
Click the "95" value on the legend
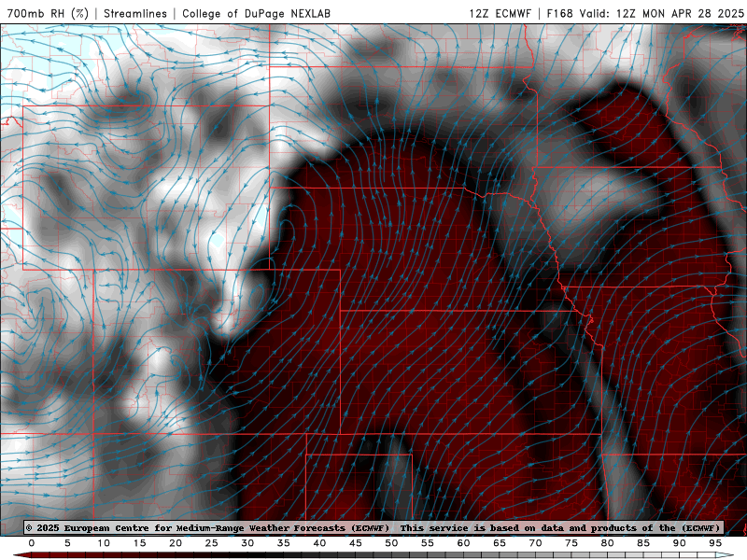tap(715, 543)
